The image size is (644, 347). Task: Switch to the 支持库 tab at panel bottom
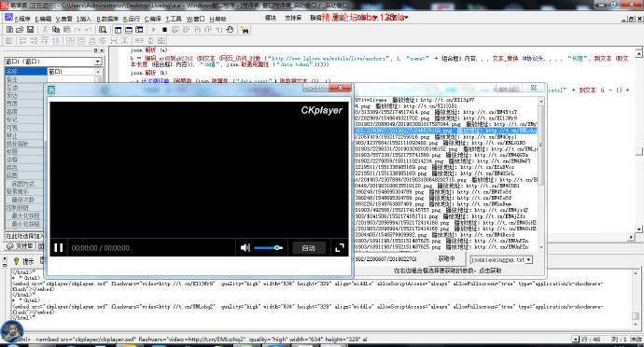[21, 246]
